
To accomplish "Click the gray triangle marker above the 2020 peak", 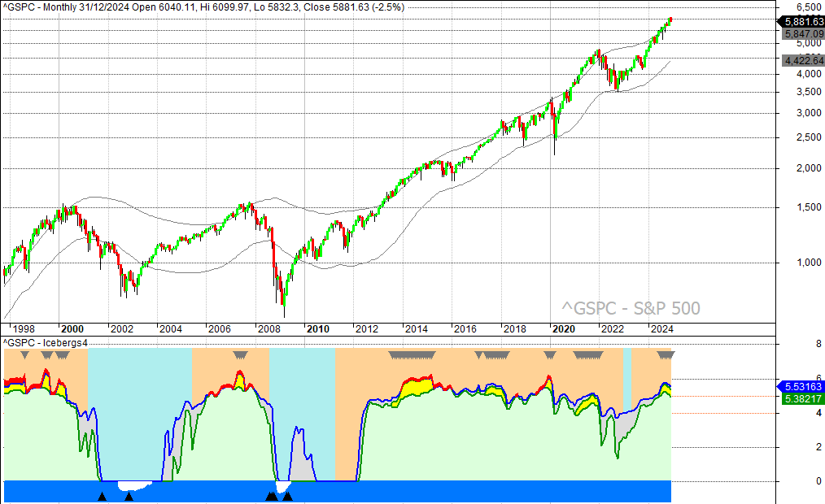I will tap(550, 354).
